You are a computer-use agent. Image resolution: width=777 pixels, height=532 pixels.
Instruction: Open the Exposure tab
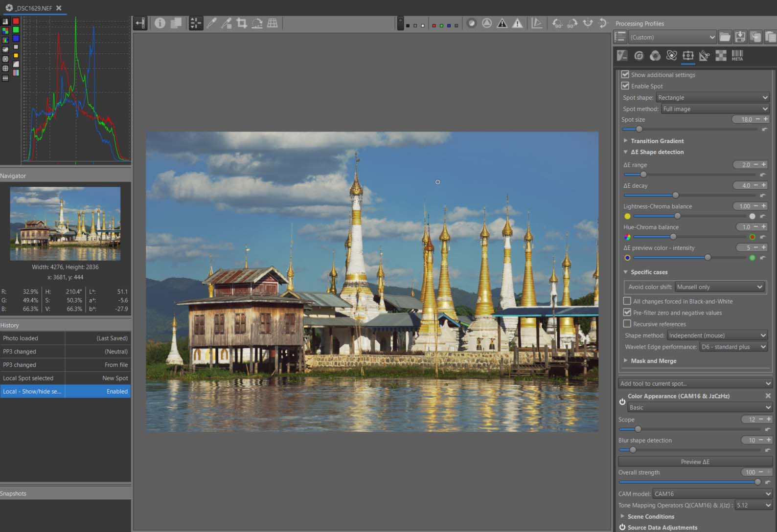pos(622,56)
